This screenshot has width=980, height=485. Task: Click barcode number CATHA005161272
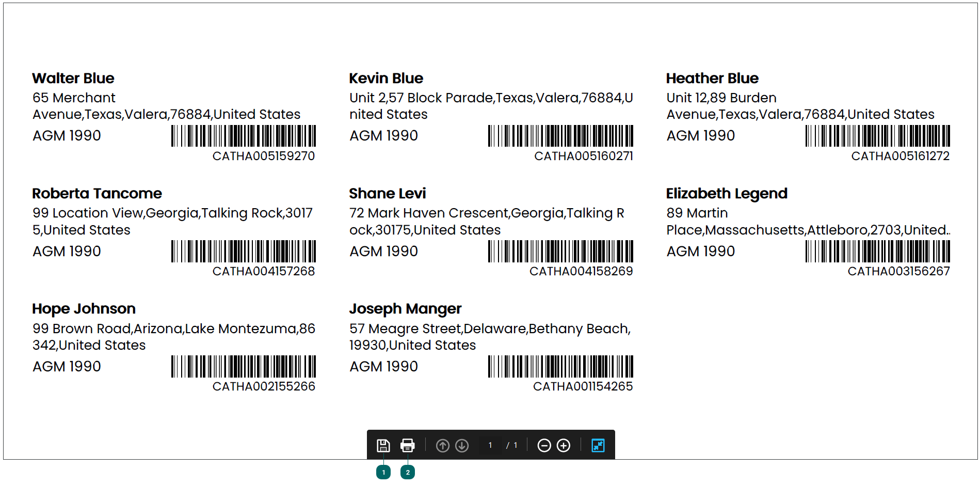point(901,156)
